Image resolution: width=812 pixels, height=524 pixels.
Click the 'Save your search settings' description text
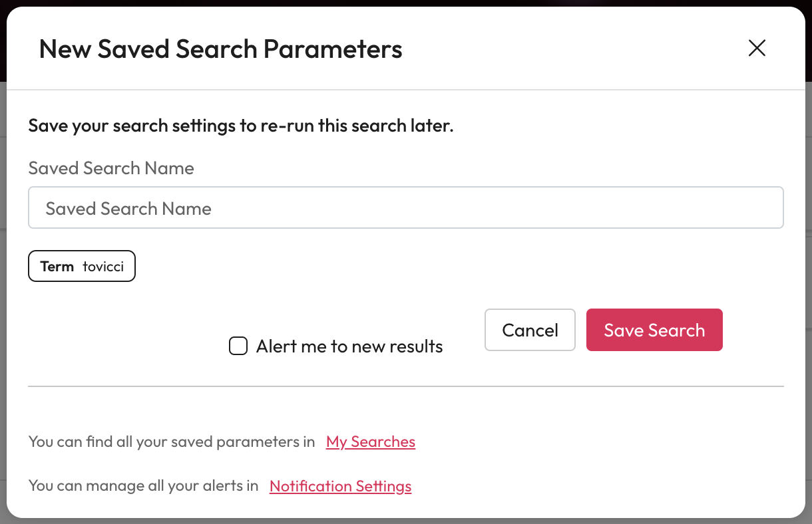pos(240,126)
